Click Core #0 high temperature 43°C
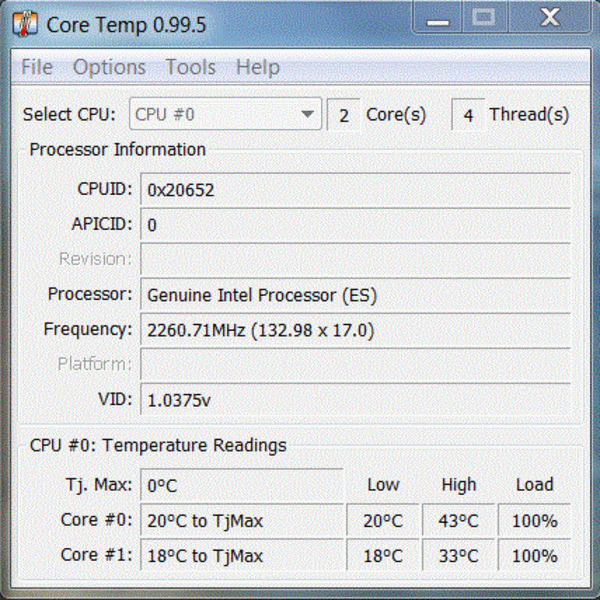The image size is (600, 600). (x=458, y=520)
